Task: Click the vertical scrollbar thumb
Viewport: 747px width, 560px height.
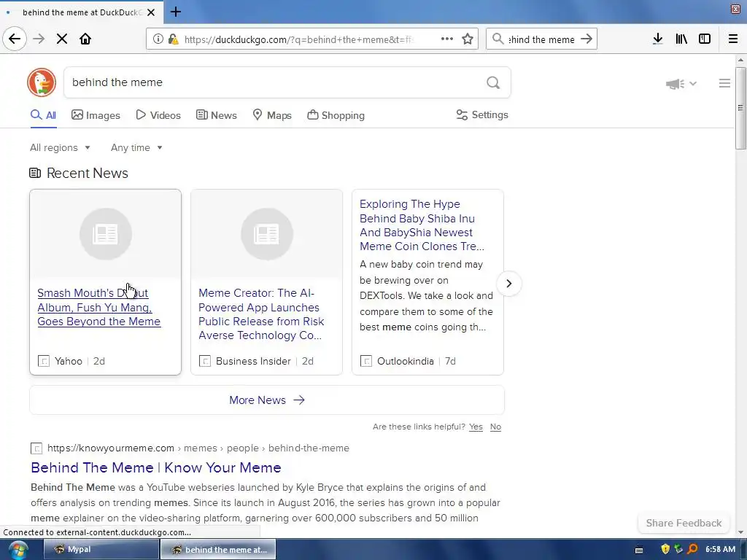Action: point(740,108)
